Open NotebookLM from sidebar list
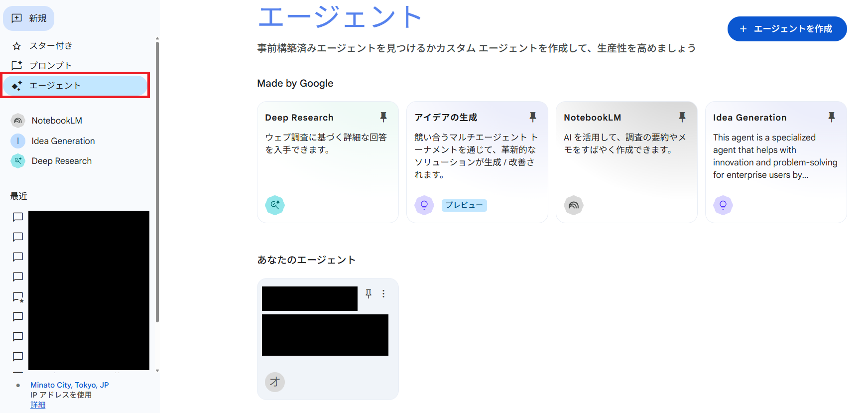The width and height of the screenshot is (868, 413). (x=57, y=121)
